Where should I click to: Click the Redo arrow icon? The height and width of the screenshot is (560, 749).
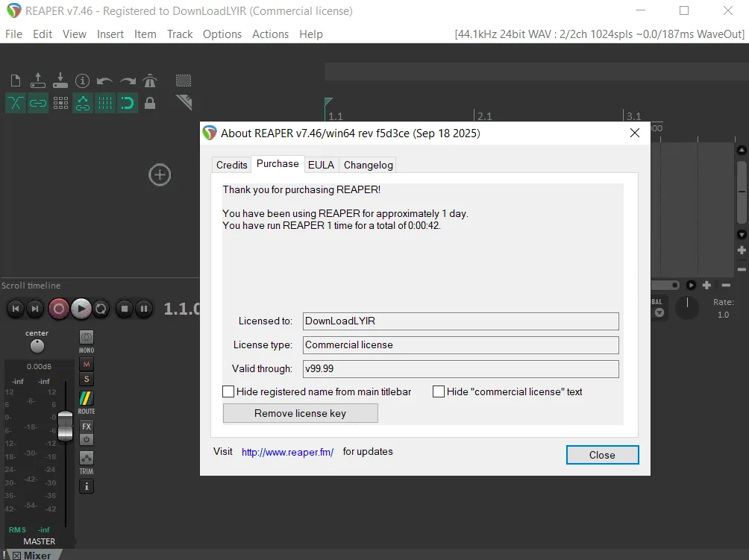128,81
